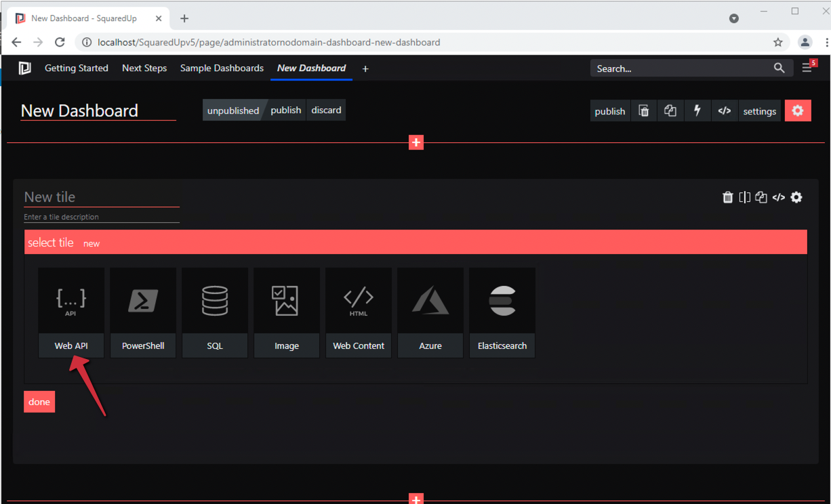Select the "new" tab in the select tile bar
This screenshot has width=831, height=504.
click(92, 243)
